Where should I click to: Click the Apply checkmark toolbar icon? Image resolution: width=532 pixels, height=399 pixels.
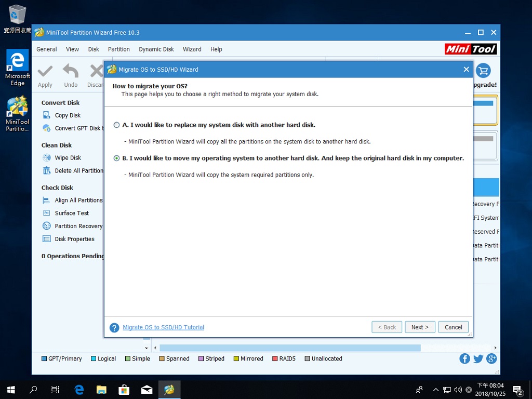[x=45, y=72]
